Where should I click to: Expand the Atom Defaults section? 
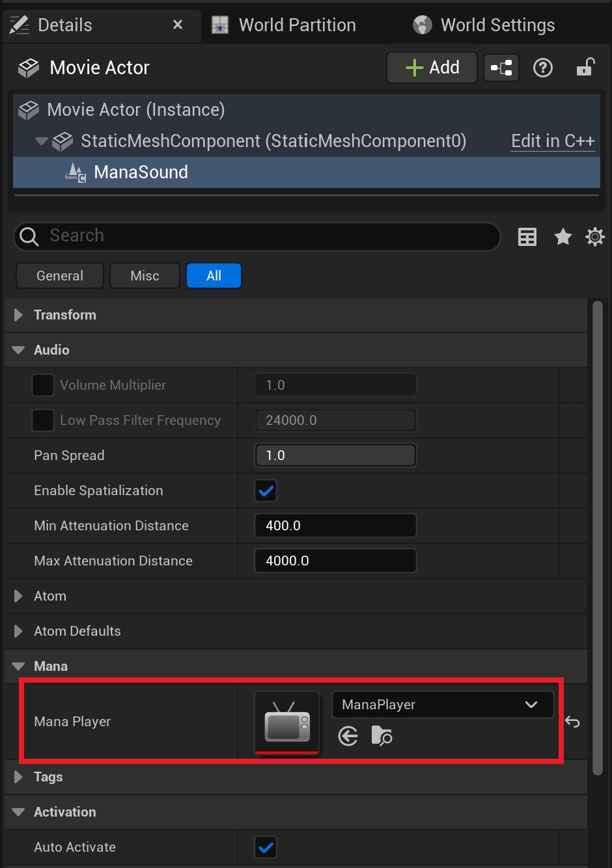tap(18, 631)
